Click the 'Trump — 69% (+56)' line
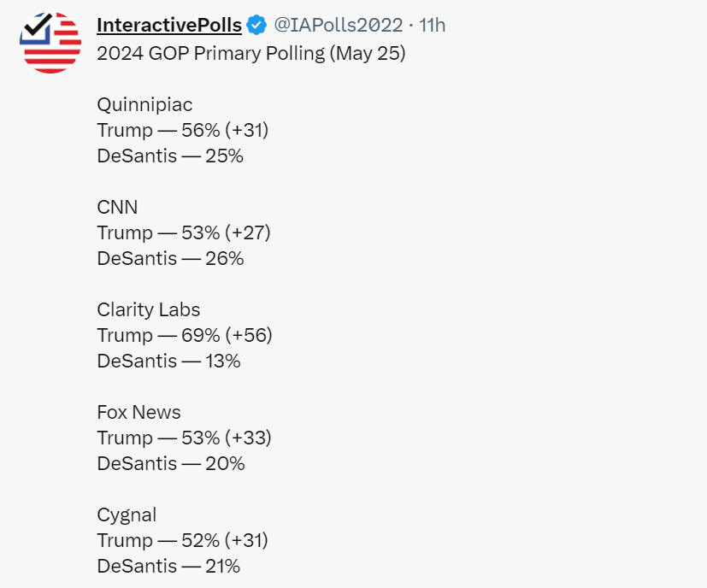The height and width of the screenshot is (588, 707). (x=185, y=336)
